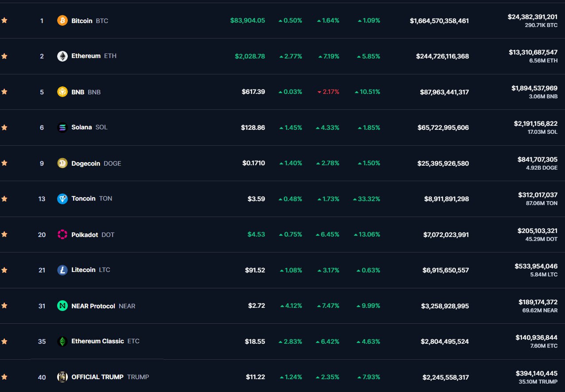This screenshot has width=565, height=392.
Task: Go to the NEAR Protocol name link
Action: coord(93,306)
